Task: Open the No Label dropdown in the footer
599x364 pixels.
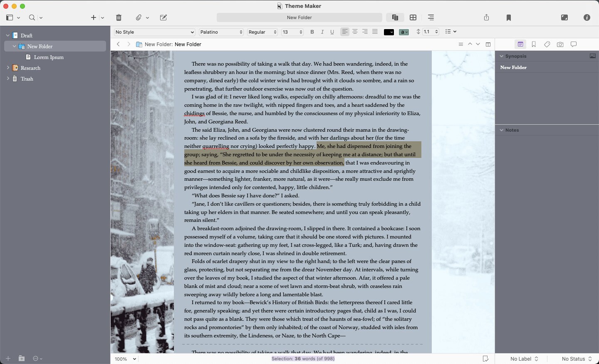Action: click(523, 359)
